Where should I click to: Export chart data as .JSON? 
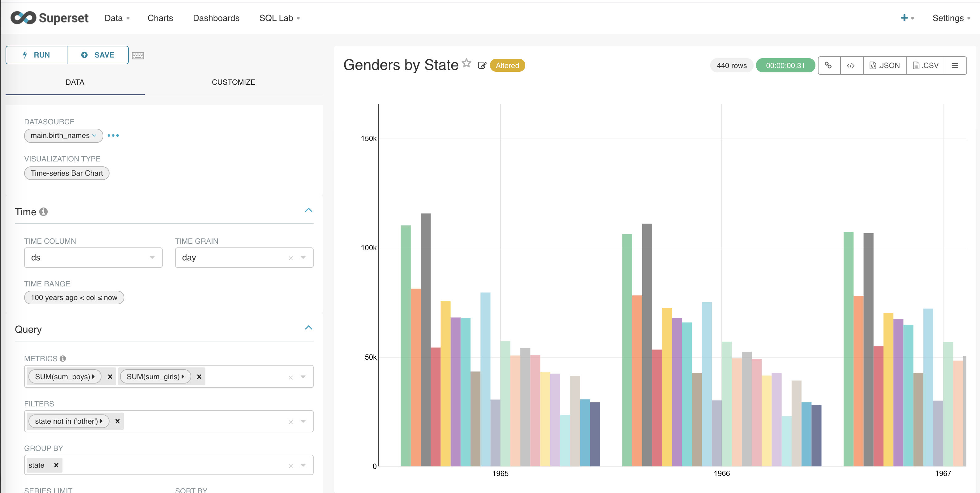pyautogui.click(x=885, y=65)
